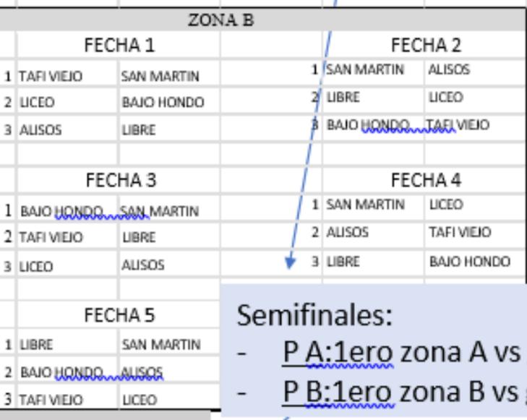Click TAFI VIEJO in Fecha 1 row 1
This screenshot has height=420, width=527.
(51, 77)
